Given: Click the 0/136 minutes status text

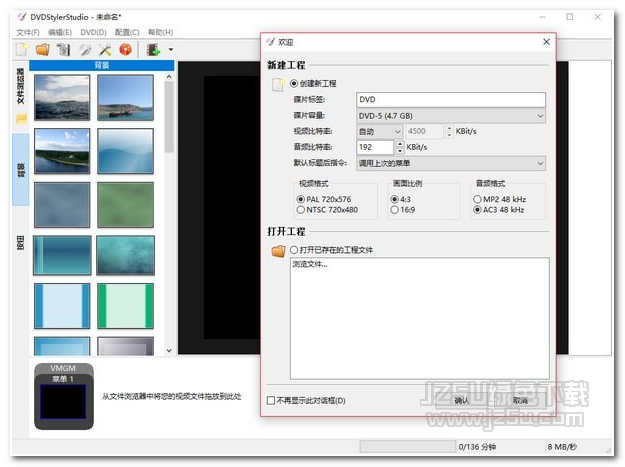Looking at the screenshot, I should pyautogui.click(x=477, y=447).
